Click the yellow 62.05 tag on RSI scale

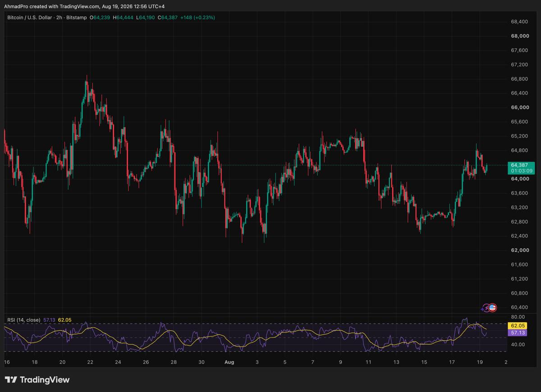coord(518,325)
